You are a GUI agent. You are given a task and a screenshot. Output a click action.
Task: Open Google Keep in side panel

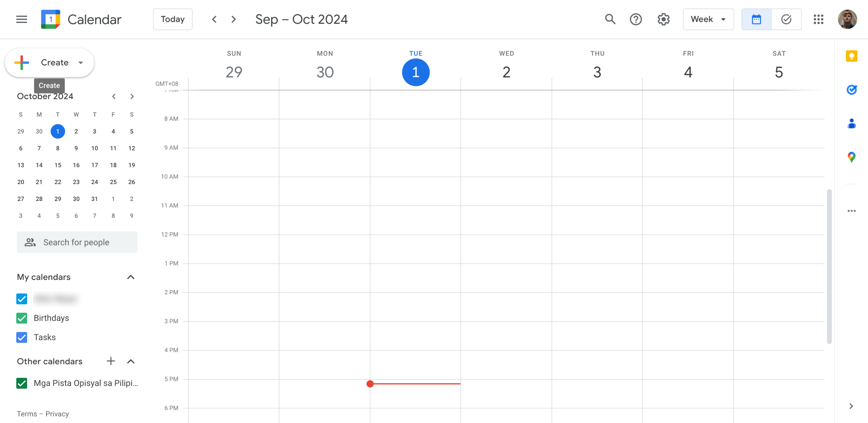coord(851,56)
